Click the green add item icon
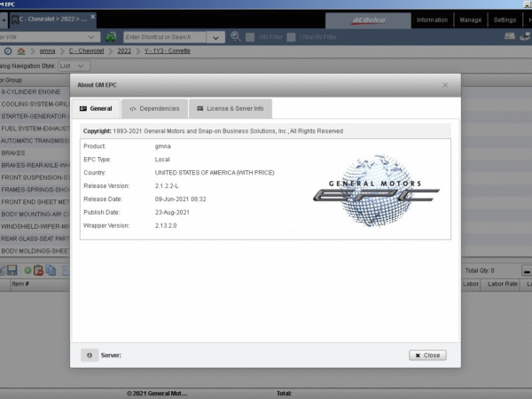The image size is (532, 399). (x=27, y=270)
